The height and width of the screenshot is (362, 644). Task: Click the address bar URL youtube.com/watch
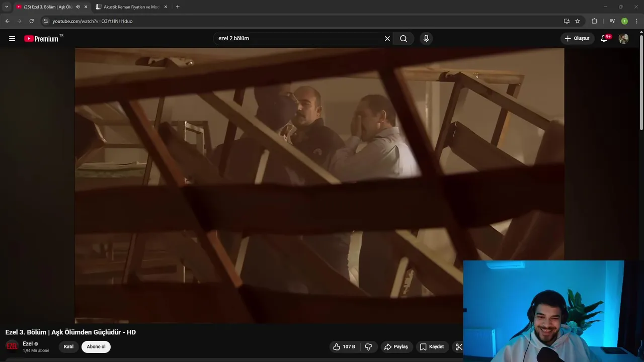(93, 21)
